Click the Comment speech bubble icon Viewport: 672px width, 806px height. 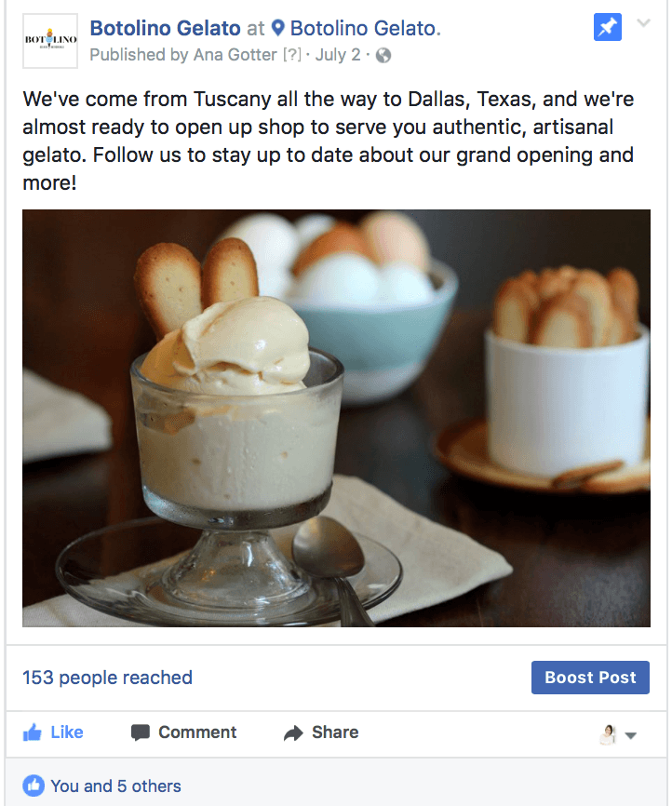(x=141, y=732)
